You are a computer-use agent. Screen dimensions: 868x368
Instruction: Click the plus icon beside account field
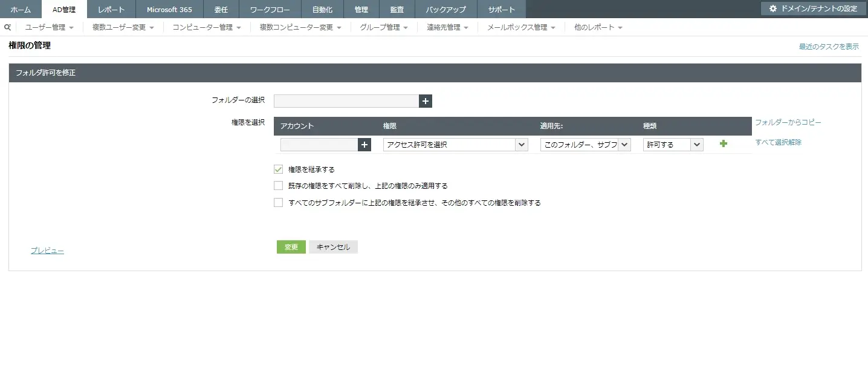[364, 145]
